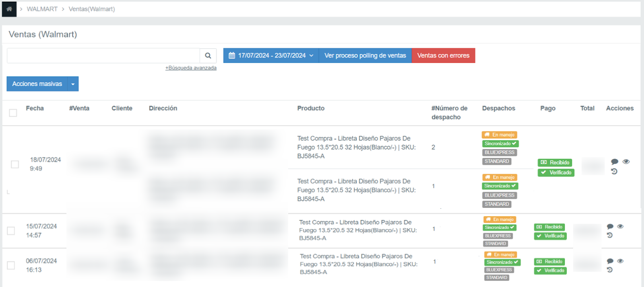644x287 pixels.
Task: Click the Cliente column header
Action: [122, 108]
